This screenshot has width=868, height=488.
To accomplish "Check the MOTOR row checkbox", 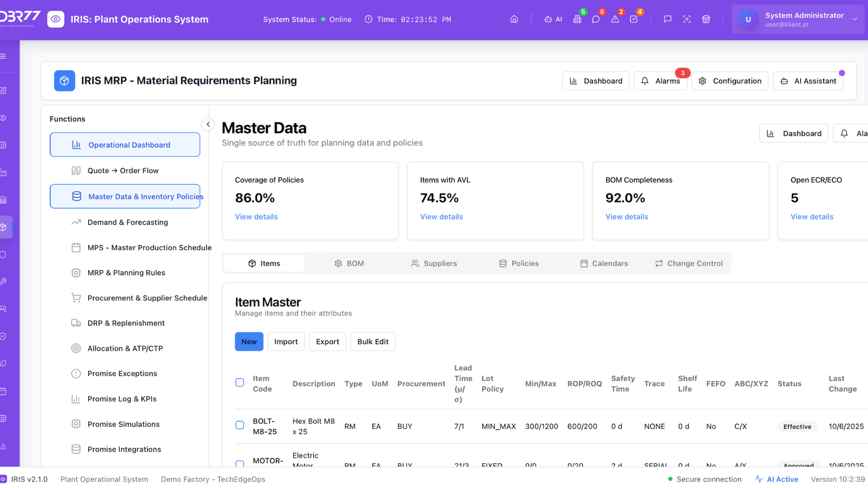I will click(240, 463).
